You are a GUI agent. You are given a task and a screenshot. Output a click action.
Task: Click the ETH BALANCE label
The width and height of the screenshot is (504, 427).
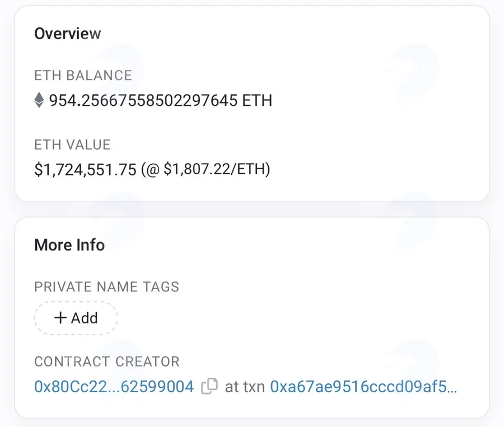point(83,75)
